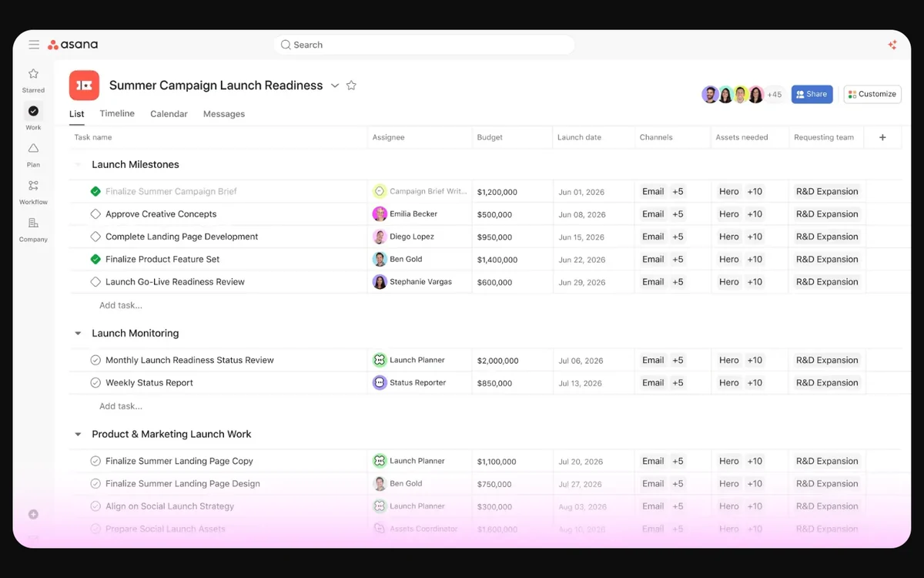Click Launch Planner avatar in Finalize Summer Landing Page Copy row
This screenshot has width=924, height=578.
click(x=380, y=461)
